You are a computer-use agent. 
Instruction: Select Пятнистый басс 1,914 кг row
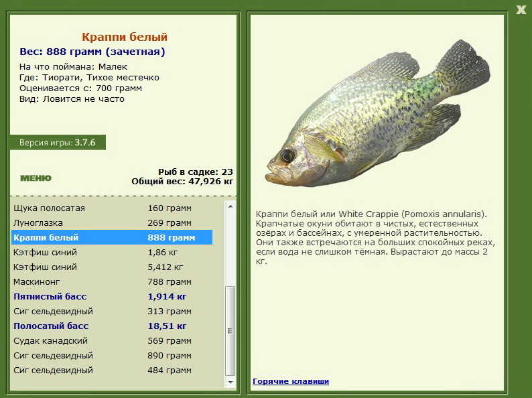112,297
